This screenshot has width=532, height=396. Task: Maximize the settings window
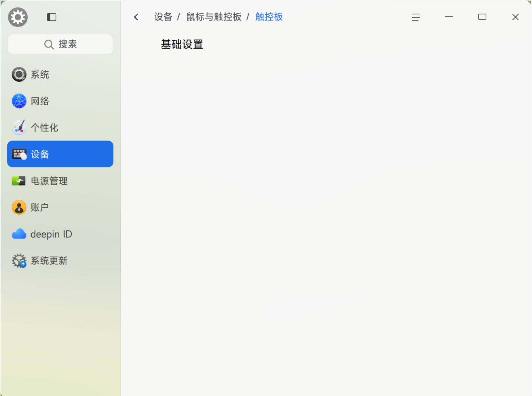coord(482,17)
